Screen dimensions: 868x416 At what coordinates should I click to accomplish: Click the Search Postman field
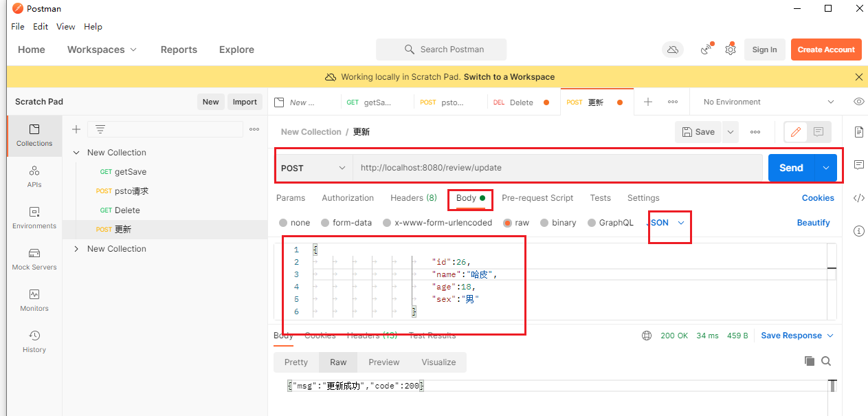[x=441, y=50]
